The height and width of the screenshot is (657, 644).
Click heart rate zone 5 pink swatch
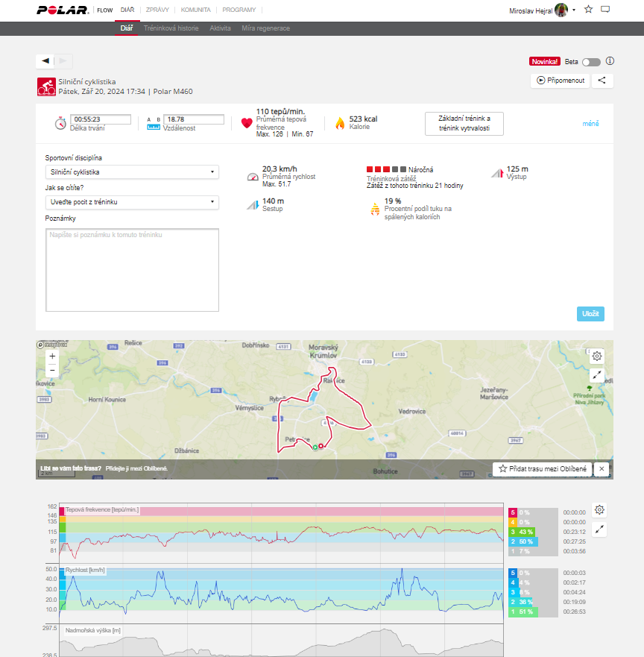tap(513, 512)
